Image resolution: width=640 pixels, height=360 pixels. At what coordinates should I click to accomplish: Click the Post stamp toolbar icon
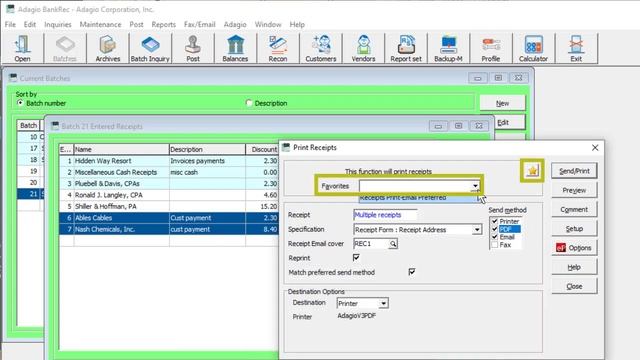[193, 49]
